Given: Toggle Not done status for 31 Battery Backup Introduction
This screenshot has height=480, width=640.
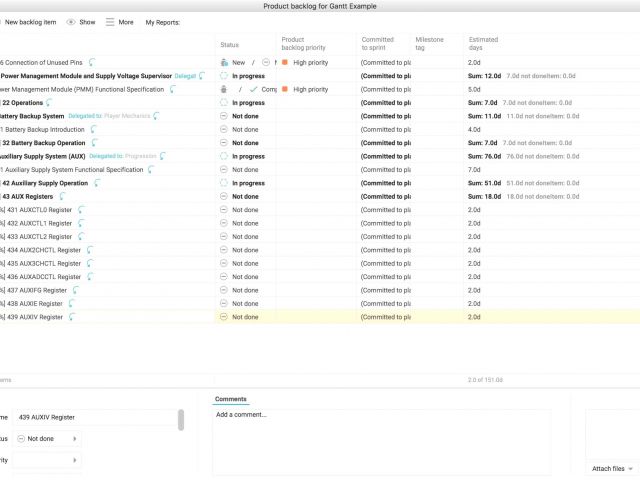Looking at the screenshot, I should (224, 130).
